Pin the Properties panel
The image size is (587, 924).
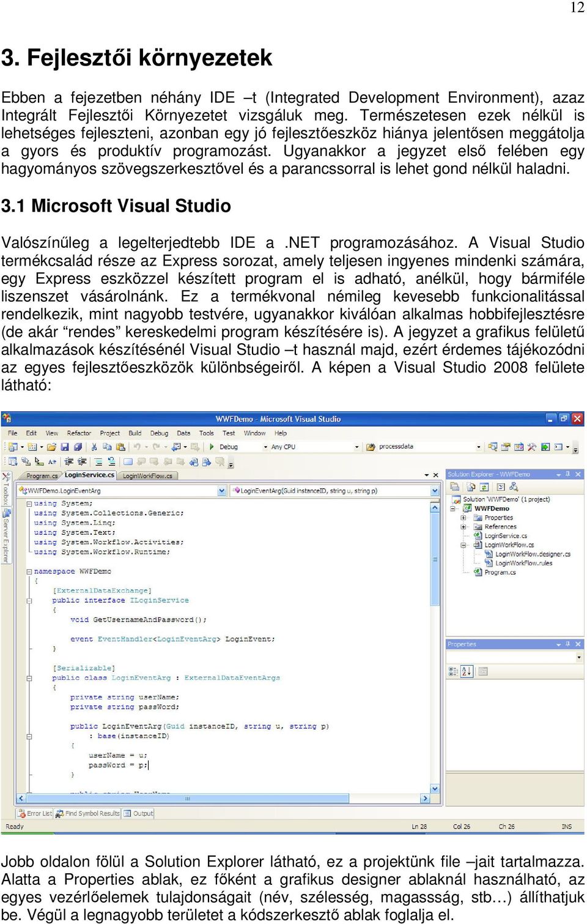coord(567,644)
